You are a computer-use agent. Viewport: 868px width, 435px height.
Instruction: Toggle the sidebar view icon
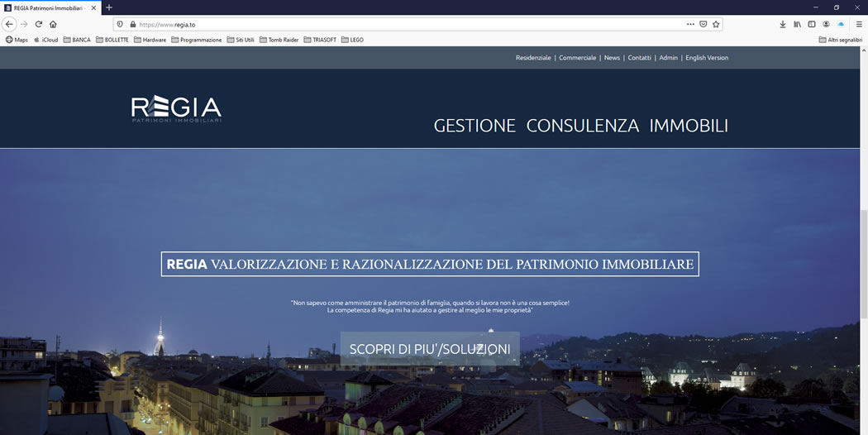coord(812,24)
